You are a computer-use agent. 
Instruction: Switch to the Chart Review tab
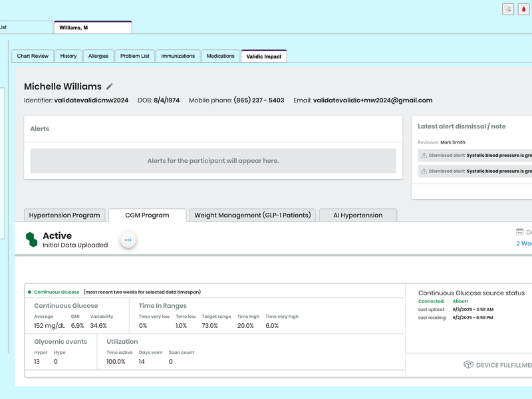(x=33, y=57)
